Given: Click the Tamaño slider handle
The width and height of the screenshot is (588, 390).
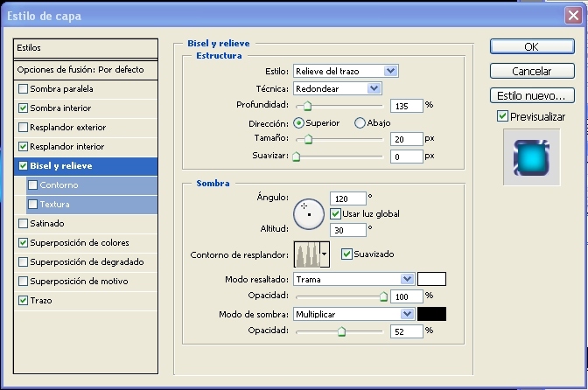Looking at the screenshot, I should tap(308, 139).
